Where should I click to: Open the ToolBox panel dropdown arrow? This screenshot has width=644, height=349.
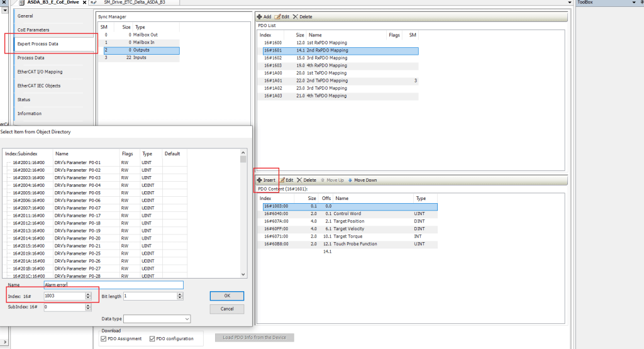[x=634, y=3]
